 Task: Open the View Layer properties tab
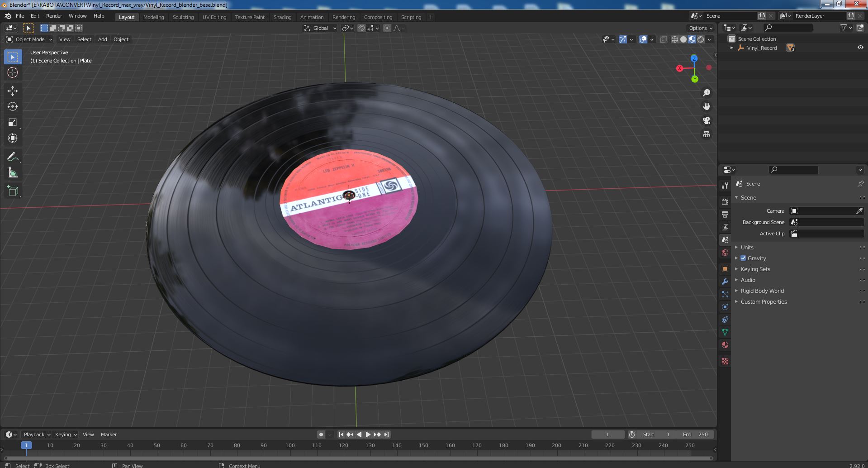pyautogui.click(x=725, y=227)
